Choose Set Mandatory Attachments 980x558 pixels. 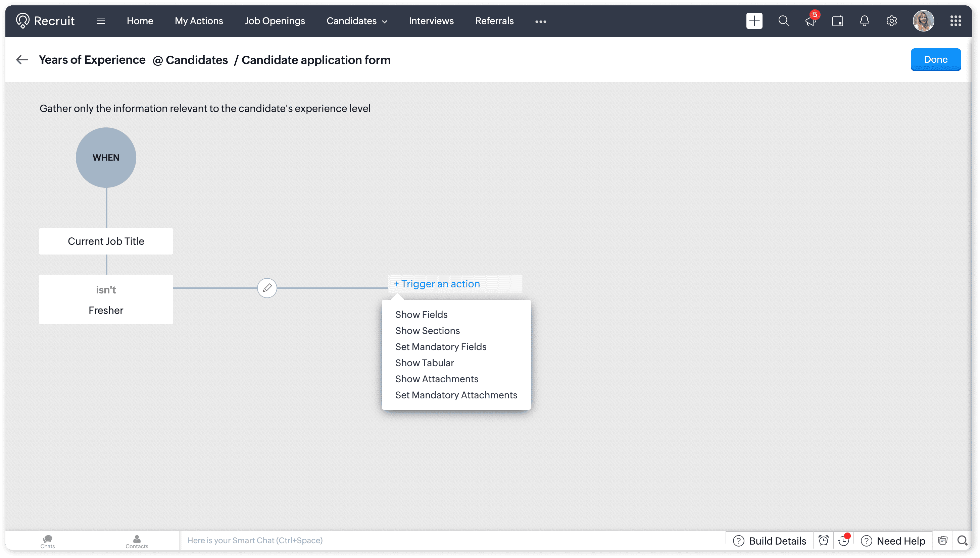456,395
